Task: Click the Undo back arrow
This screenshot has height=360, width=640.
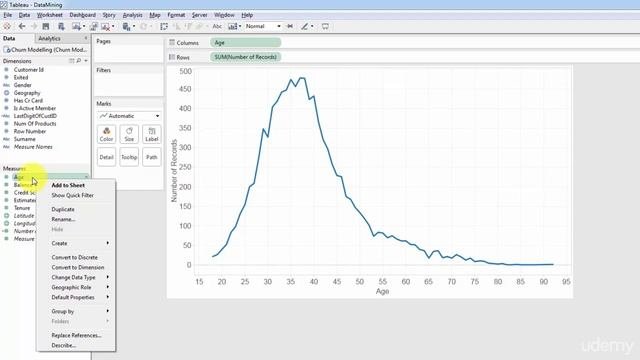Action: point(22,26)
